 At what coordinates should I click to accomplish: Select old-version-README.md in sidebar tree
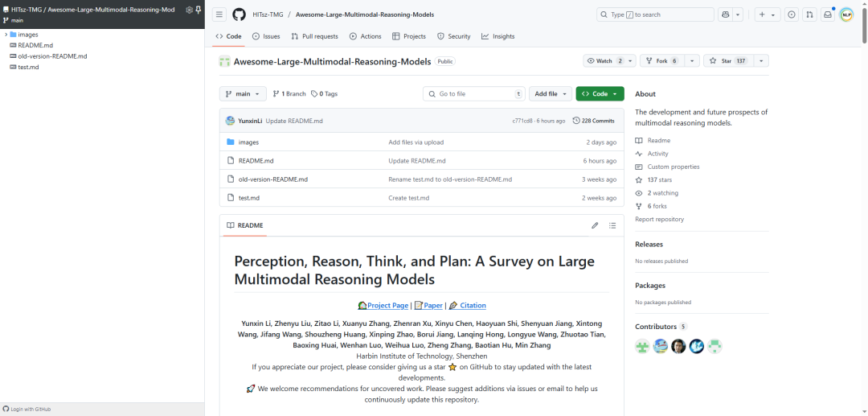[x=52, y=56]
